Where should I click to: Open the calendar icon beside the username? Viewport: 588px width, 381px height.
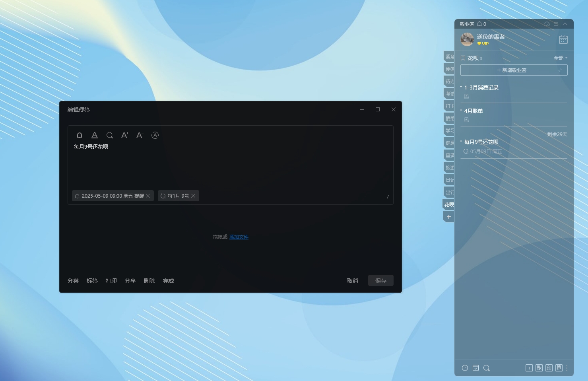click(563, 39)
